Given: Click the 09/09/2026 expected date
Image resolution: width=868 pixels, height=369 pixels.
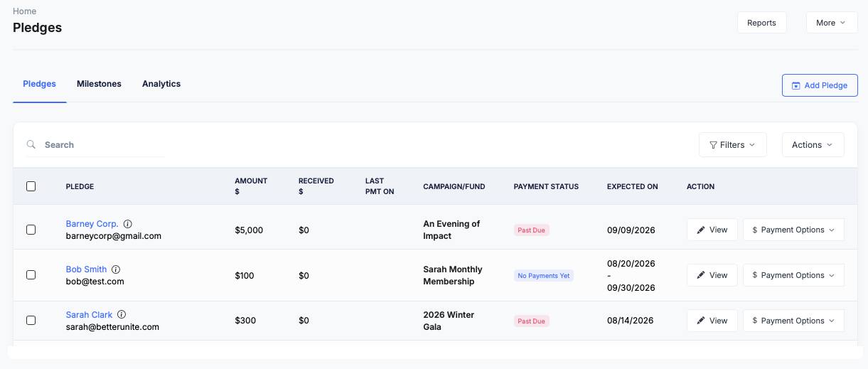Looking at the screenshot, I should click(x=631, y=230).
